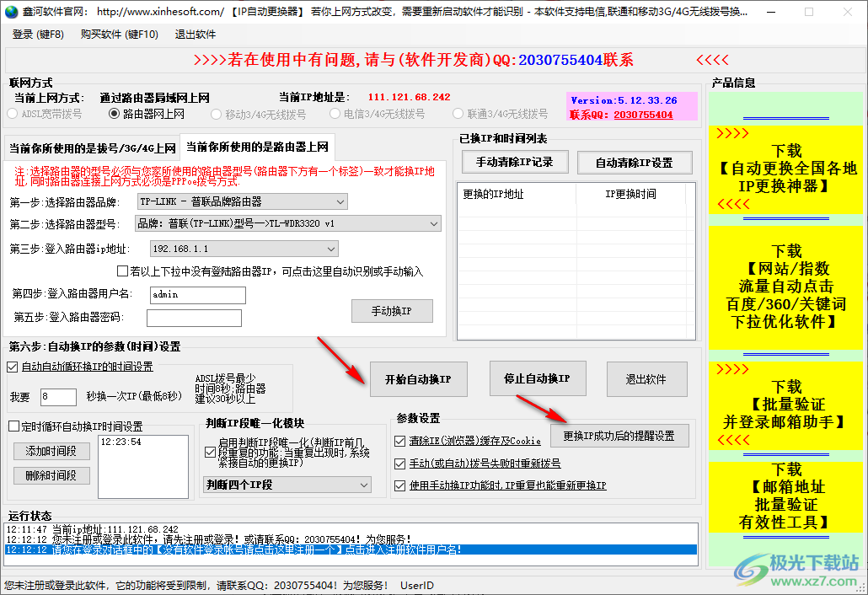Click the 手动换IP button

point(392,311)
